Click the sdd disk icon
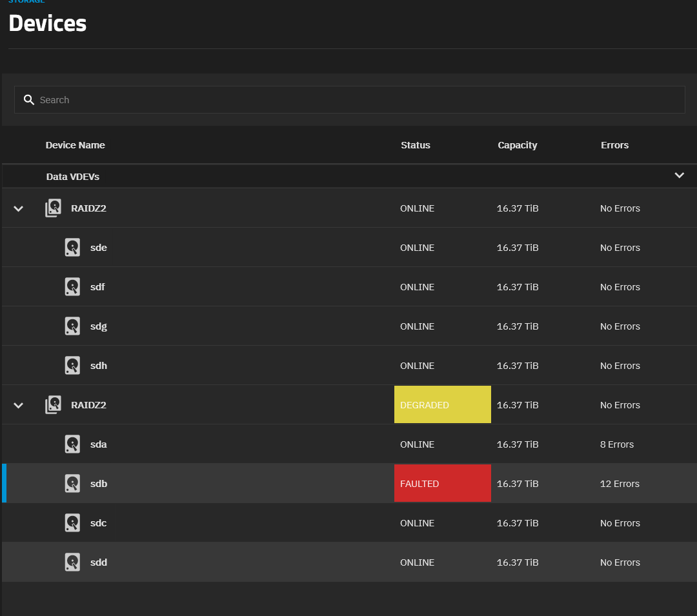The width and height of the screenshot is (697, 616). [72, 562]
